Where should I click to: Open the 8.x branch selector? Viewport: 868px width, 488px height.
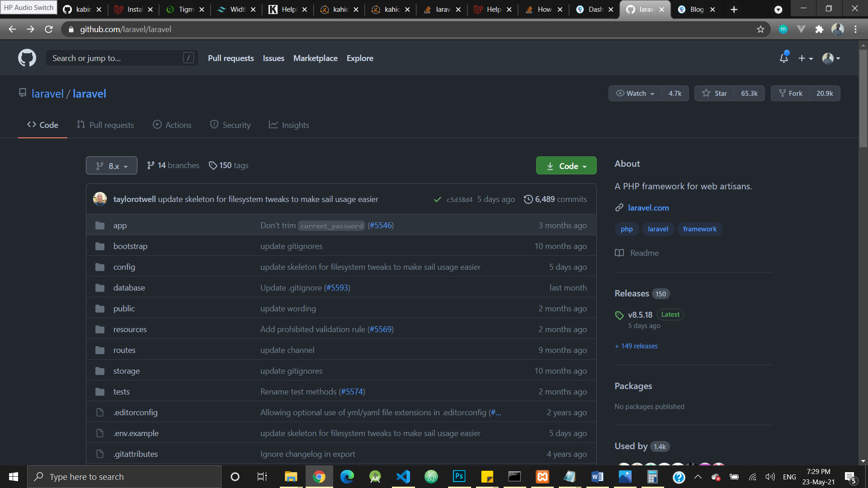click(x=112, y=166)
